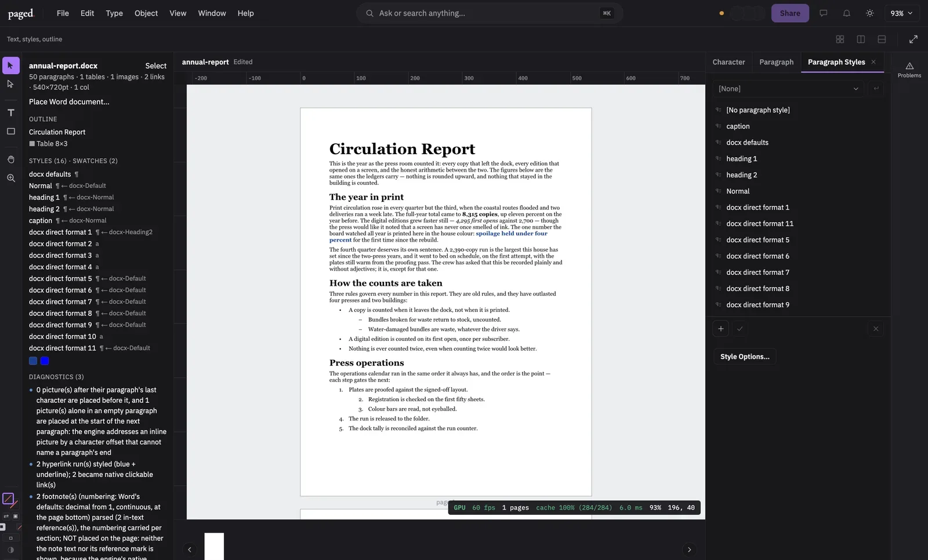Switch to the Hand pan tool
The image size is (928, 560).
[x=10, y=159]
